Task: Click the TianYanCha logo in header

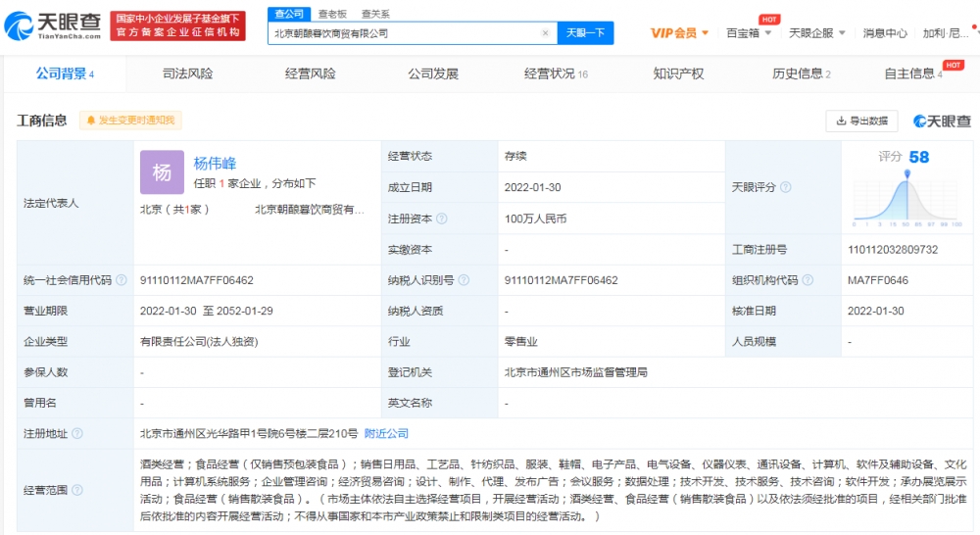Action: pyautogui.click(x=53, y=26)
